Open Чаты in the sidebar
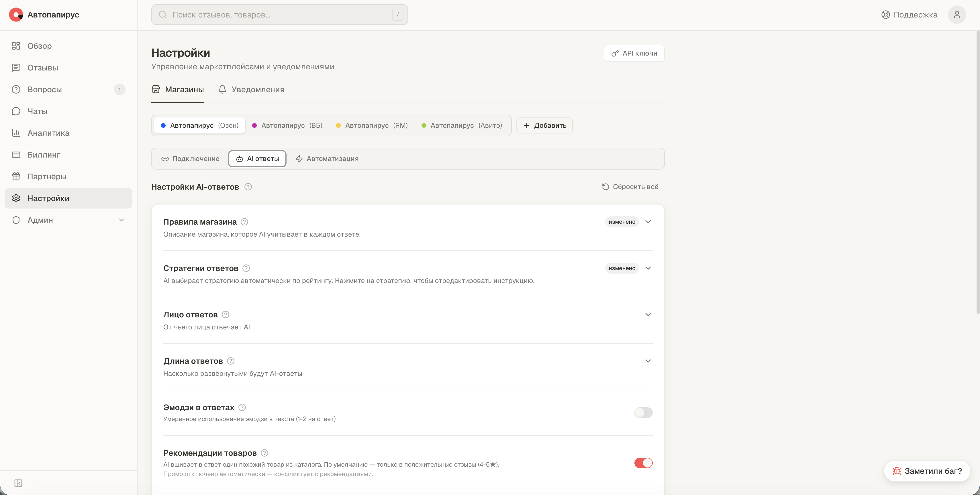980x495 pixels. [x=68, y=111]
